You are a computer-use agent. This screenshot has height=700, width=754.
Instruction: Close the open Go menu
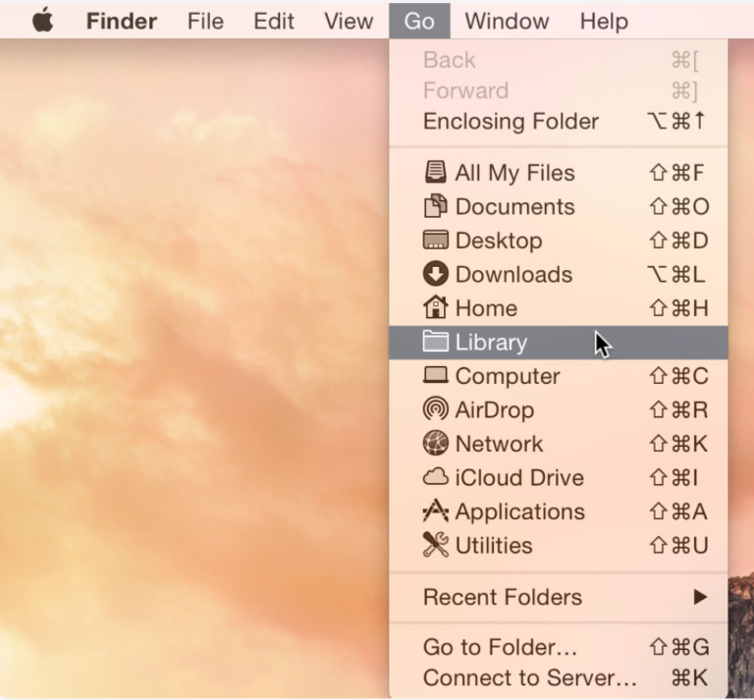tap(419, 22)
